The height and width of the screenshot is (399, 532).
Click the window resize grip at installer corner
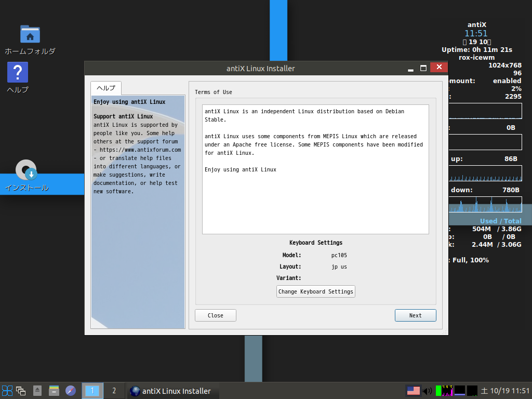tap(445, 332)
